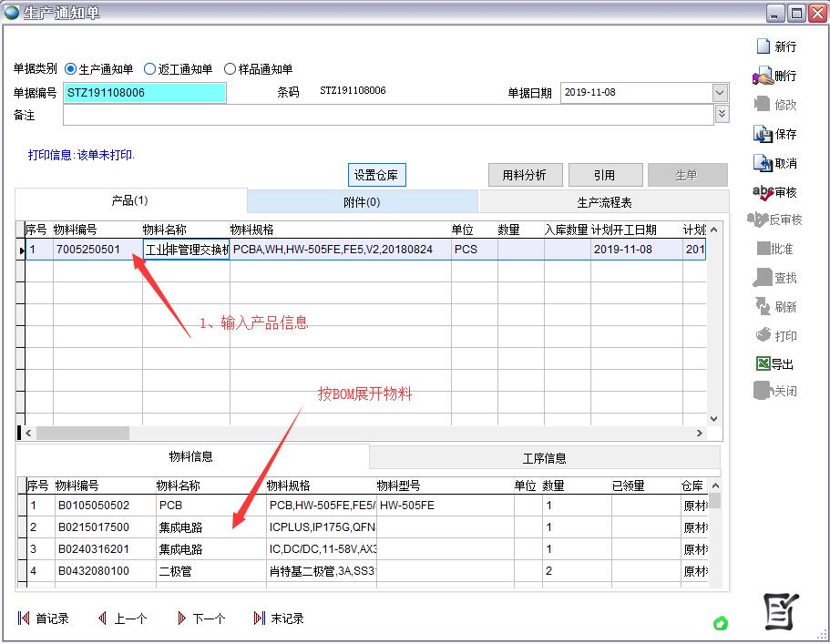Select the 生产通知单 radio button
This screenshot has height=644, width=830.
coord(70,69)
